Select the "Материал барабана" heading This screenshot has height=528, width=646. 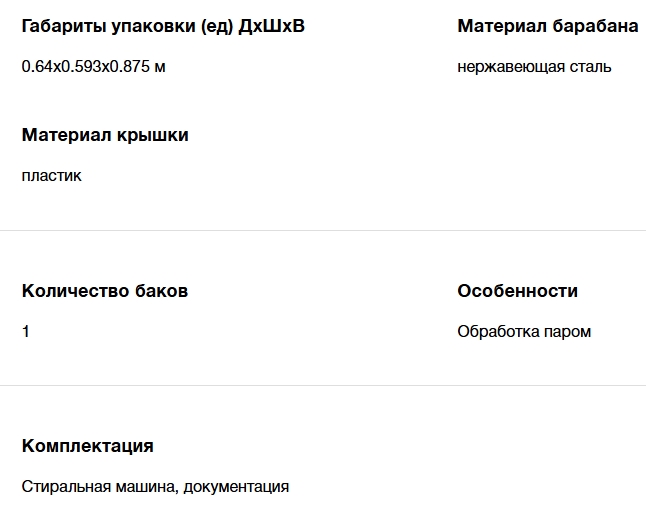click(x=547, y=26)
